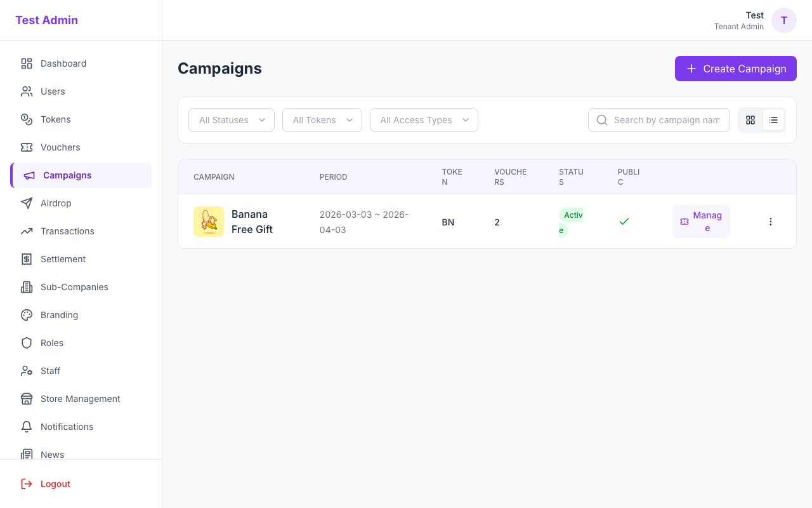
Task: Switch to list view layout
Action: point(773,119)
